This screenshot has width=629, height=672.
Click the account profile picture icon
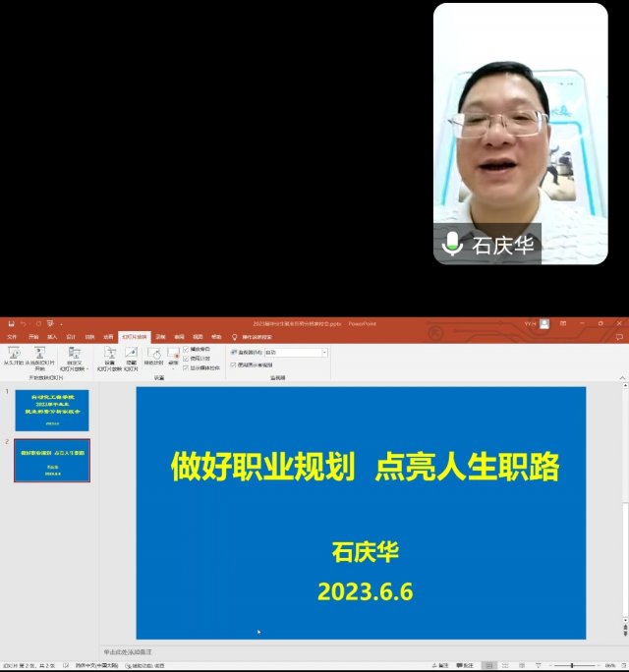click(544, 323)
